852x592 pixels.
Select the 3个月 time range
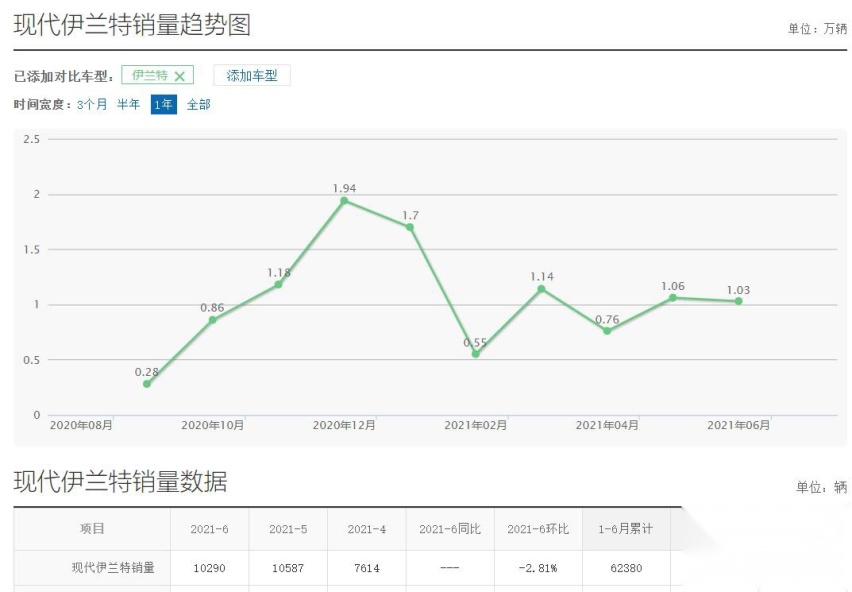point(92,104)
